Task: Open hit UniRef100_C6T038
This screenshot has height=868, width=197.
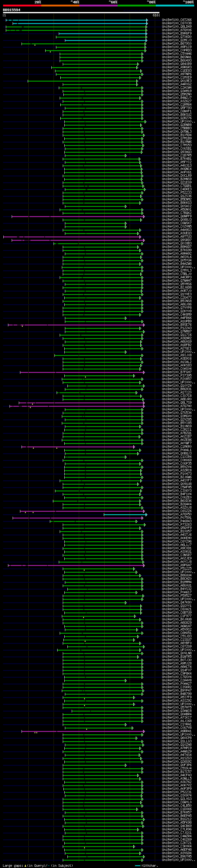Action: click(177, 23)
